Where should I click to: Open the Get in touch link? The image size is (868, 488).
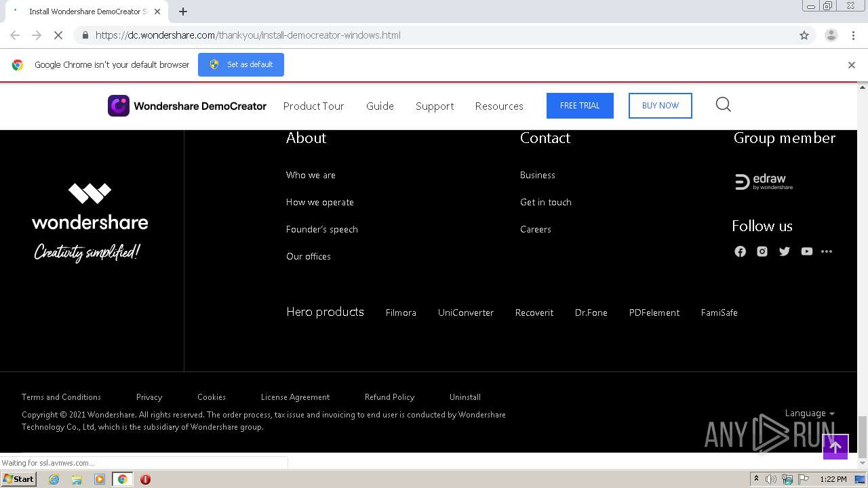pyautogui.click(x=546, y=202)
